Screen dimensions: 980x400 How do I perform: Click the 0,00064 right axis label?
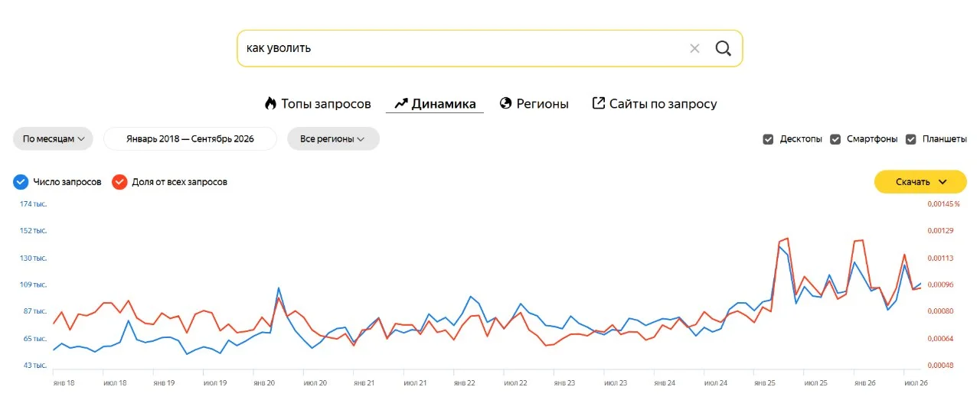click(940, 338)
